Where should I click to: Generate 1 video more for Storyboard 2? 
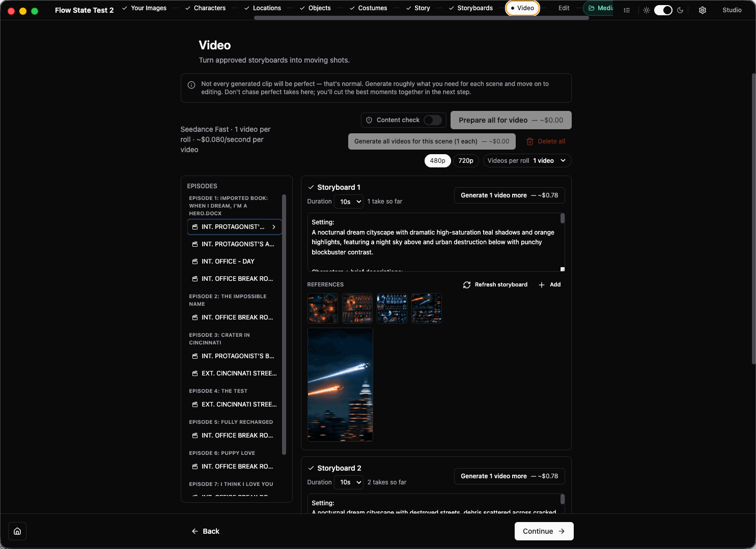tap(510, 476)
